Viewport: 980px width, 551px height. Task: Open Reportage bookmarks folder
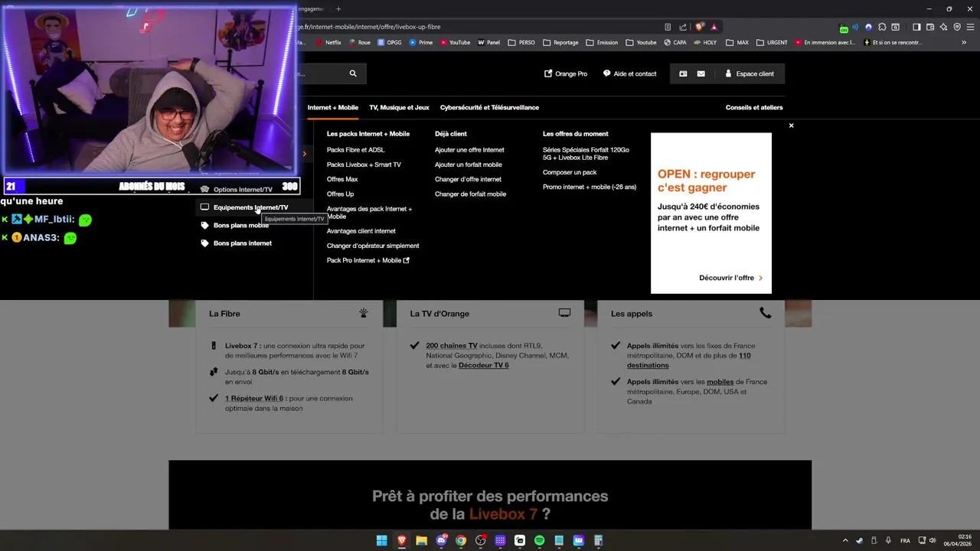coord(560,43)
